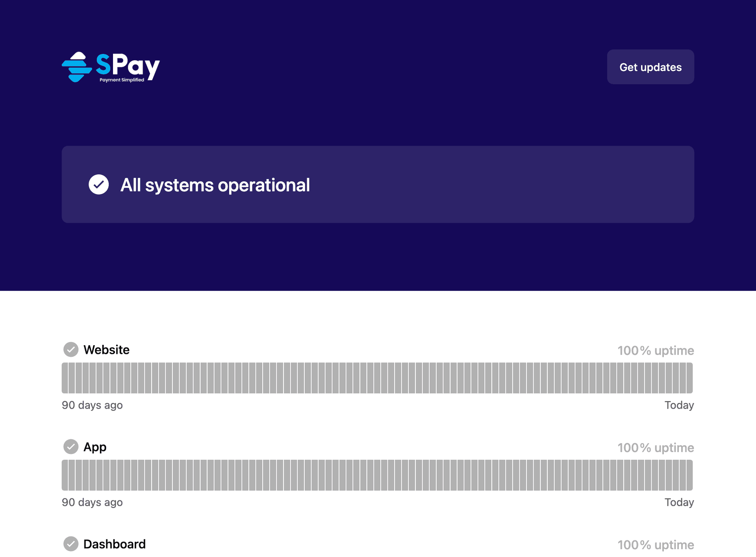Click the Payment Simplified tagline in logo
Viewport: 756px width, 557px height.
pyautogui.click(x=122, y=80)
